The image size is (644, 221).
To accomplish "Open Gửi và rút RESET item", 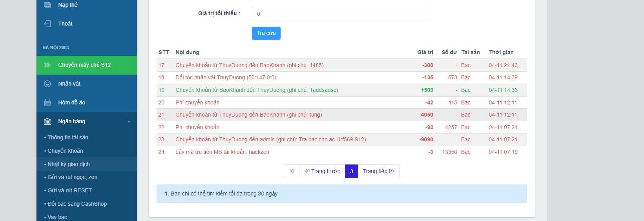I will (x=69, y=190).
